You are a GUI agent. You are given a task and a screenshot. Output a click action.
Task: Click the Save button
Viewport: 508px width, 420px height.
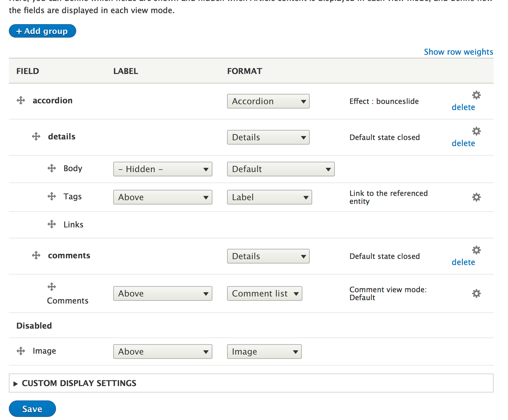(32, 409)
